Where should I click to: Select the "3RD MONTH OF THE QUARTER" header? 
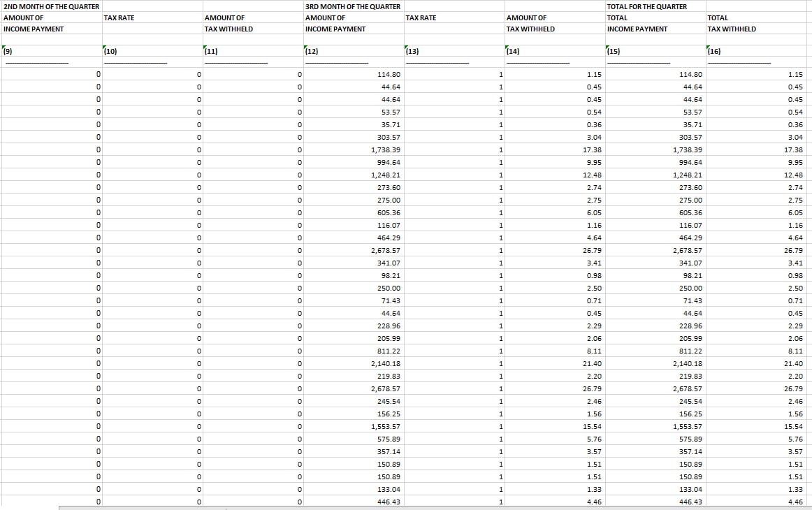[x=353, y=6]
